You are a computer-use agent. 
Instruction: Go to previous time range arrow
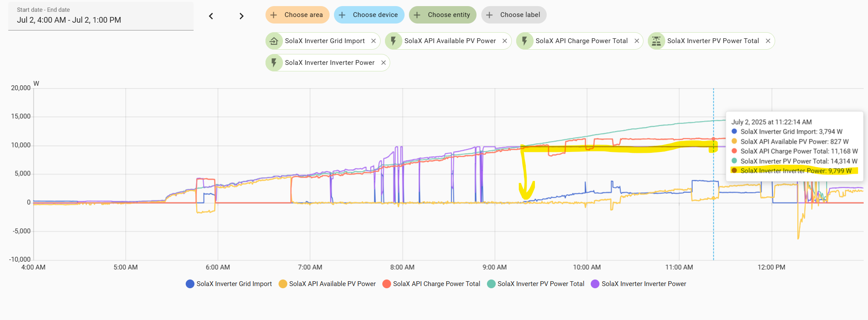pos(211,16)
